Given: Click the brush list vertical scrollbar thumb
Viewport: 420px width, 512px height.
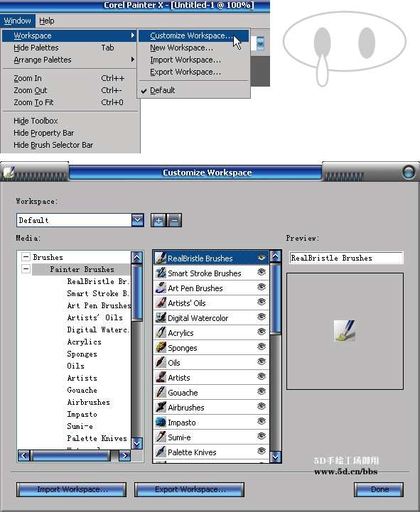Looking at the screenshot, I should pyautogui.click(x=276, y=298).
